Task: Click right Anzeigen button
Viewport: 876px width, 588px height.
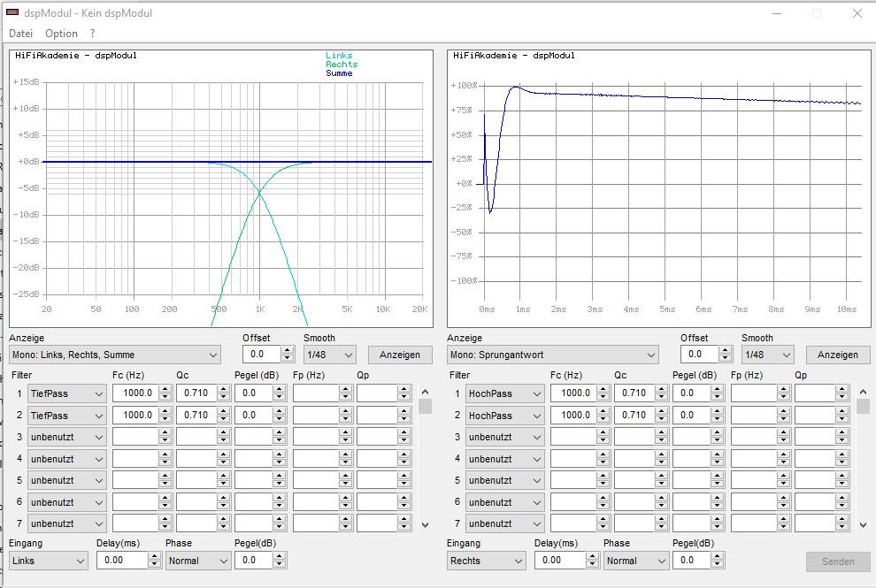Action: [x=837, y=355]
